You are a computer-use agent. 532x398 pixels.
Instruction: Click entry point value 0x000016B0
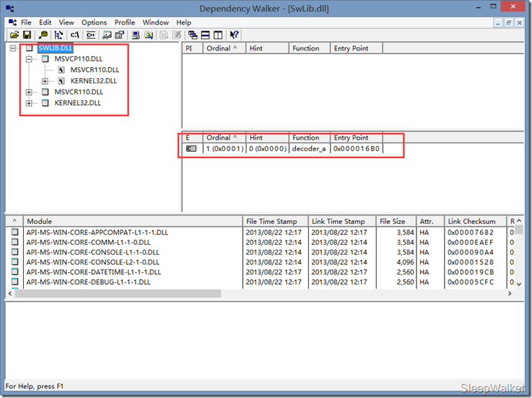[x=356, y=148]
